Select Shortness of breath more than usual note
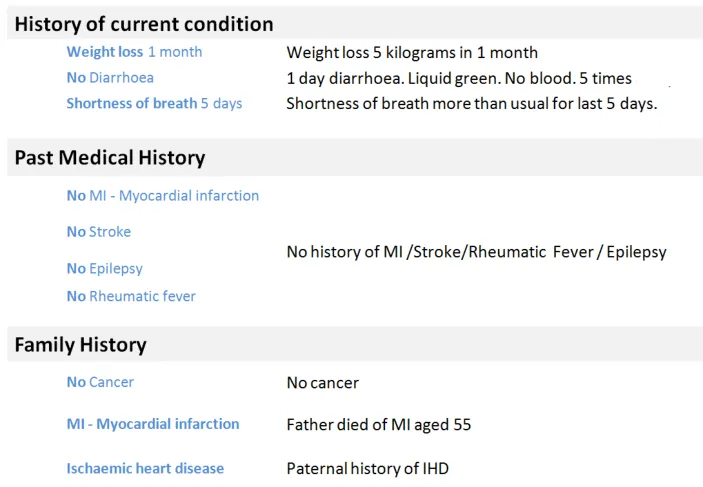The width and height of the screenshot is (703, 487). coord(471,103)
